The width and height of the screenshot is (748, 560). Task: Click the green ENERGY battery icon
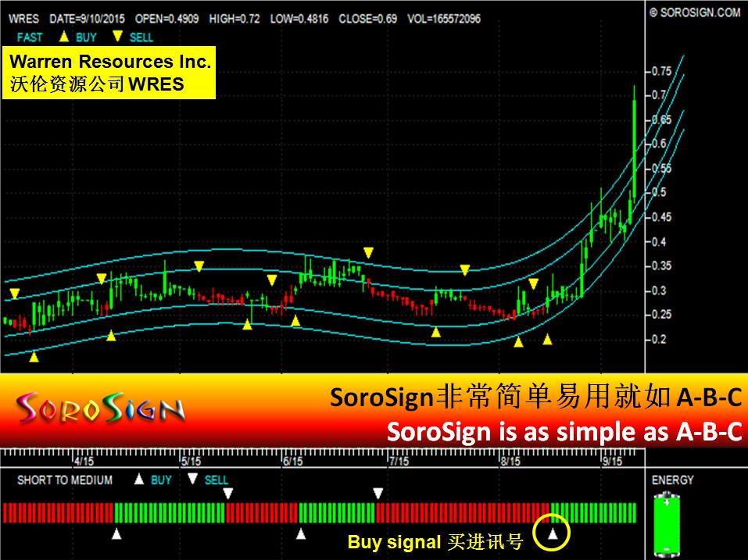click(667, 524)
